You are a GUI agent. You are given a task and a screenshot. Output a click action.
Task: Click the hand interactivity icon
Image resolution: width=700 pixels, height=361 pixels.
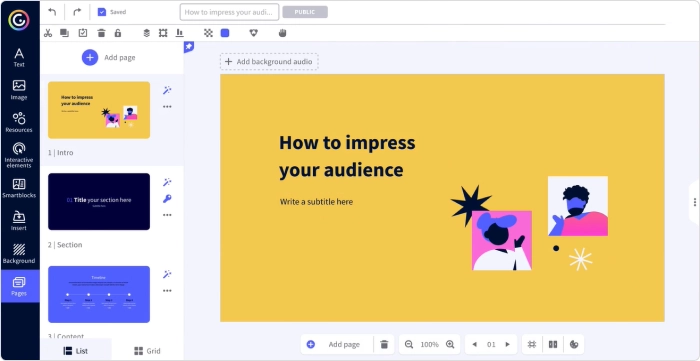(x=282, y=33)
